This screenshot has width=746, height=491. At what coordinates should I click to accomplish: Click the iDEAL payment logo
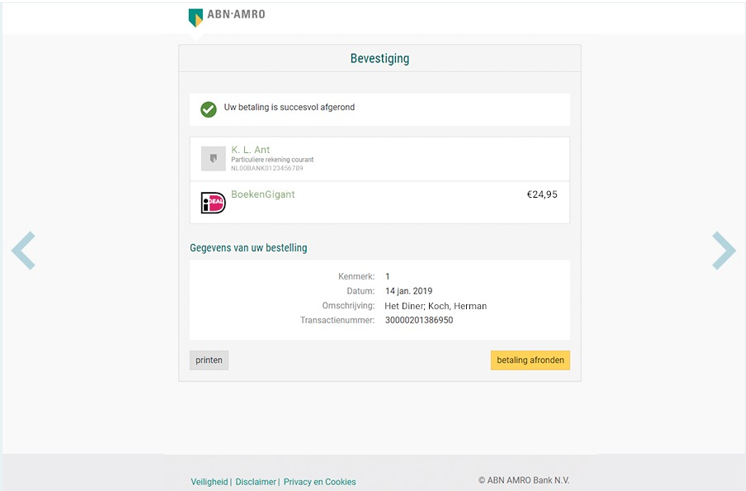213,203
